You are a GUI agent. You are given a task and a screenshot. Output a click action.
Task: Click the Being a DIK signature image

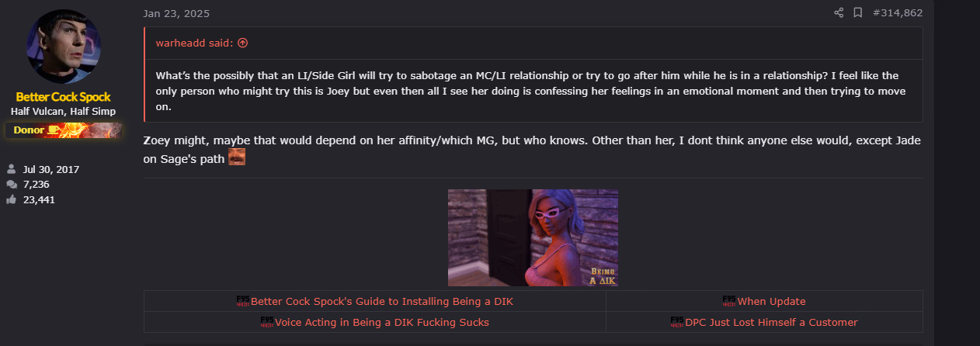coord(533,237)
